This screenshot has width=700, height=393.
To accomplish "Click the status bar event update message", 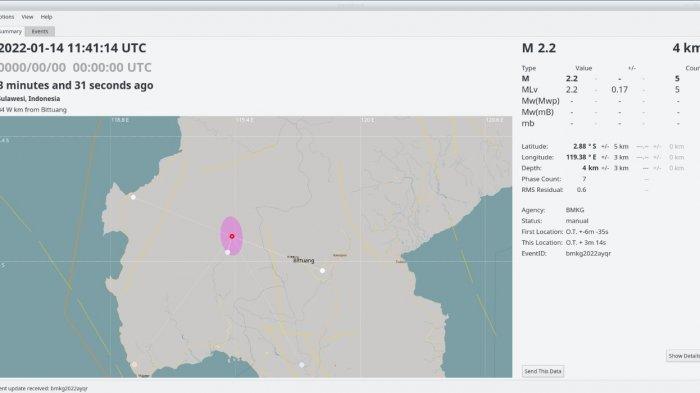I will point(44,389).
